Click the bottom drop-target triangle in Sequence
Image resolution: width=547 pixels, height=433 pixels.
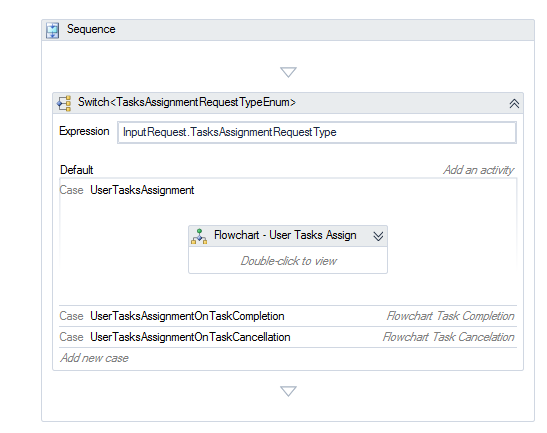(288, 391)
